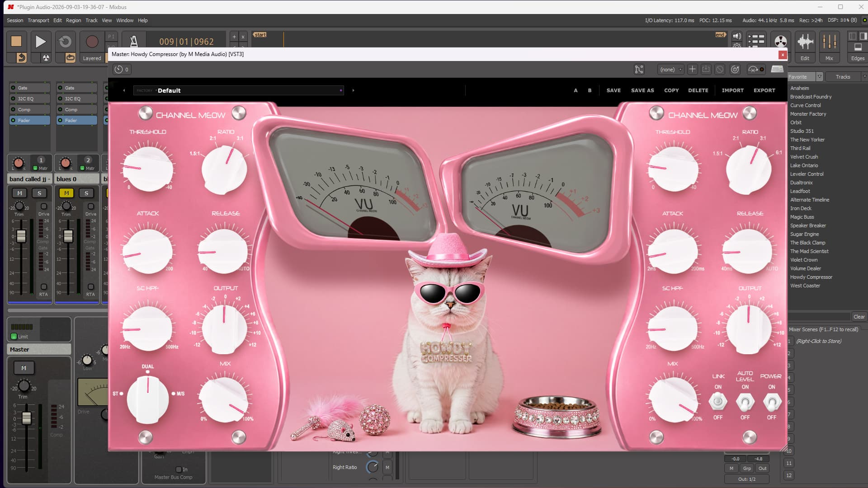
Task: Expand the Favorite dropdown arrow
Action: pyautogui.click(x=820, y=77)
